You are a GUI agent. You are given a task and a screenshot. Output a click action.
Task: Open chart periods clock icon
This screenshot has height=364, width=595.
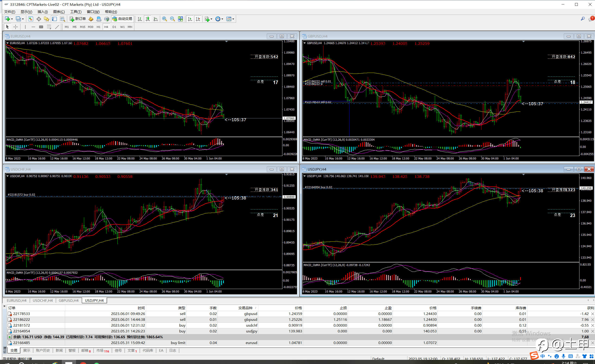pyautogui.click(x=218, y=19)
